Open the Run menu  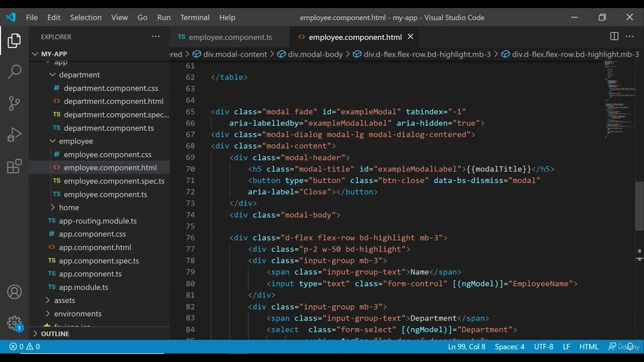164,17
